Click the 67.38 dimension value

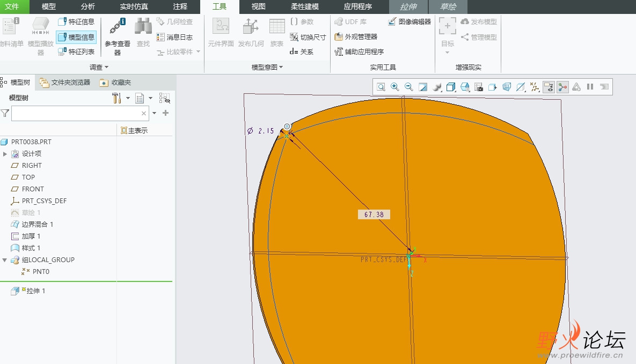[374, 214]
